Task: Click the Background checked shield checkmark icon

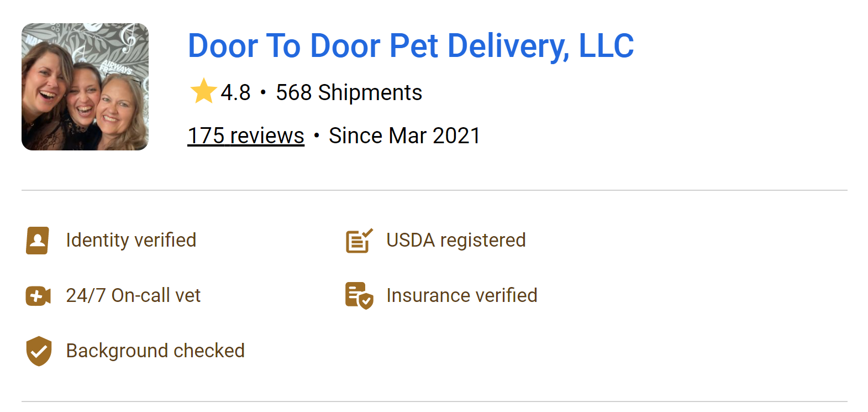Action: (x=39, y=351)
